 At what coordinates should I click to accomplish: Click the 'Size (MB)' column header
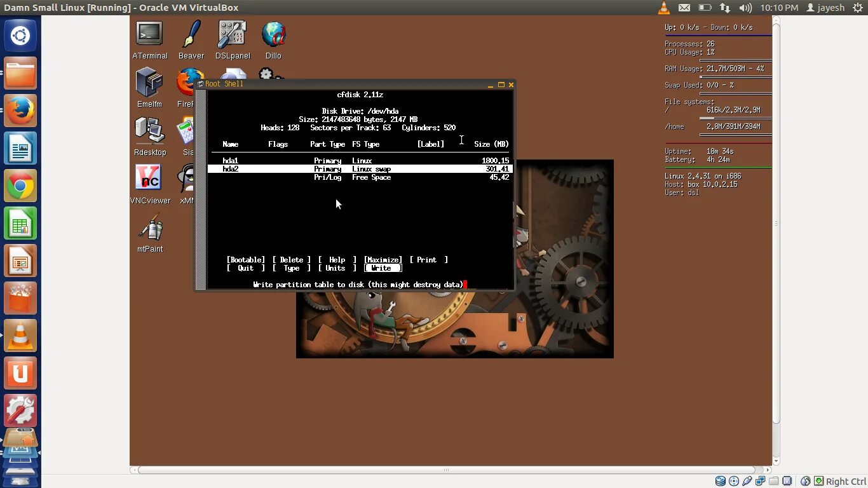coord(492,144)
